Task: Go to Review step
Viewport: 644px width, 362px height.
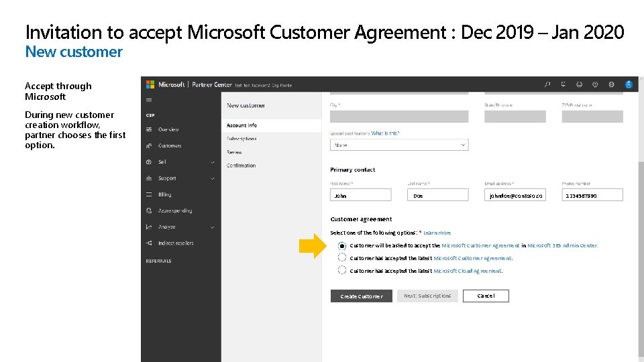Action: click(x=234, y=152)
